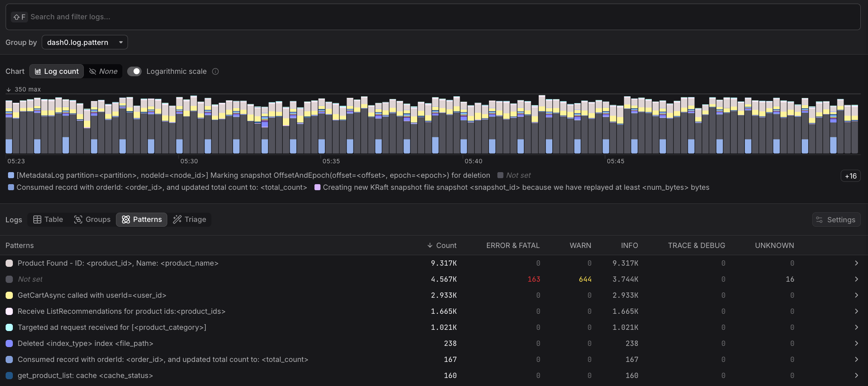This screenshot has width=868, height=386.
Task: Enable the Logarithmic scale toggle
Action: tap(135, 71)
